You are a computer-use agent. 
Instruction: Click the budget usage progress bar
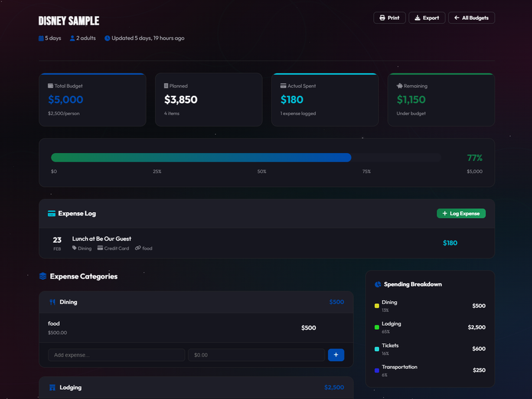tap(245, 158)
